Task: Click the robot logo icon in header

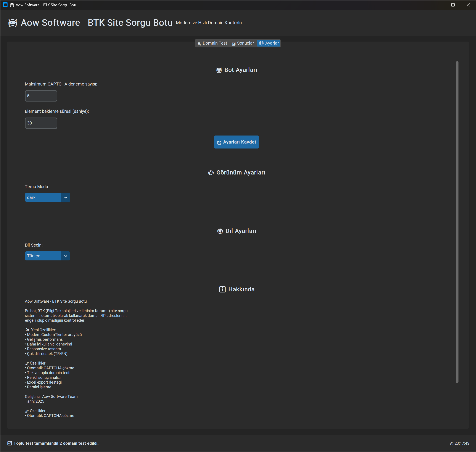Action: 13,23
